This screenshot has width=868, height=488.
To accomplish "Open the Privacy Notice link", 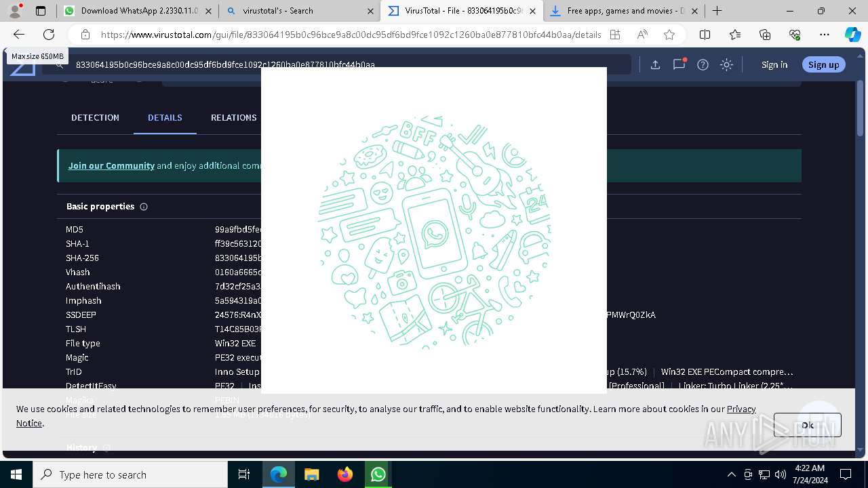I will (x=741, y=409).
